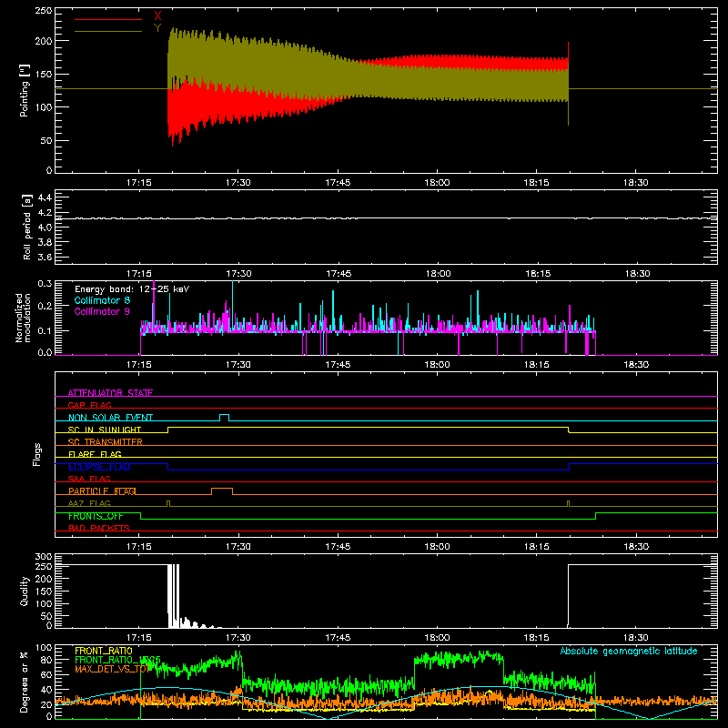Click the 18:00 tick under the Flags plot
This screenshot has height=728, width=728.
pyautogui.click(x=437, y=547)
